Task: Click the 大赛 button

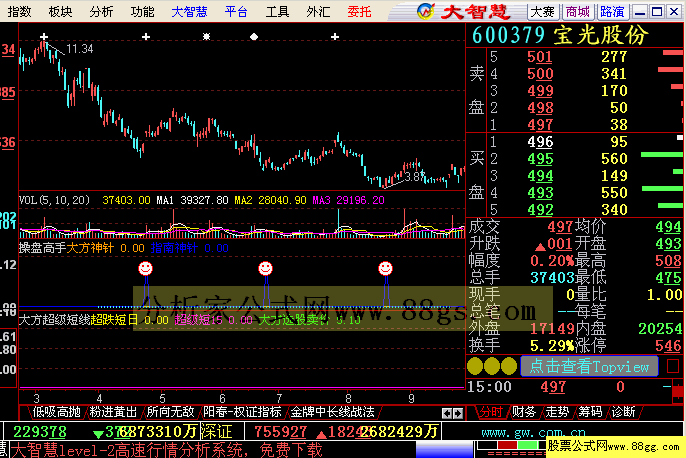Action: (542, 12)
